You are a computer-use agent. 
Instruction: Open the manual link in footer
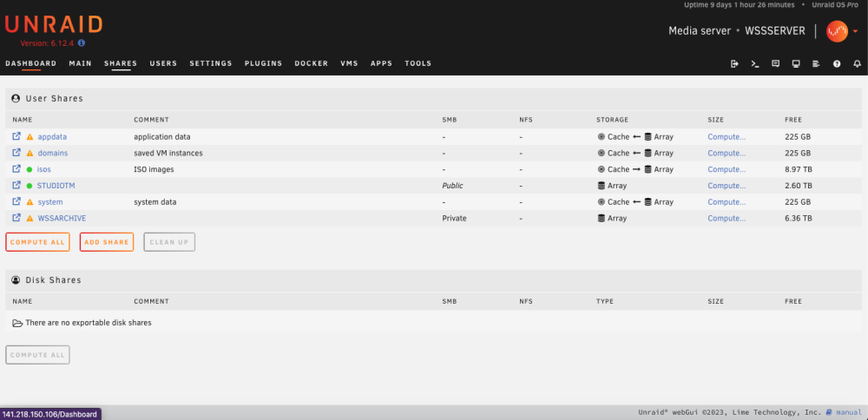click(x=849, y=412)
